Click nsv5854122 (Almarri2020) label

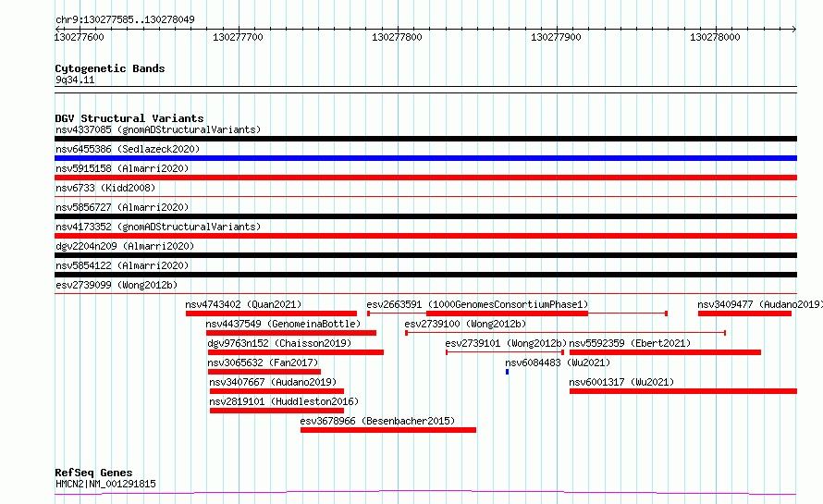pyautogui.click(x=122, y=265)
